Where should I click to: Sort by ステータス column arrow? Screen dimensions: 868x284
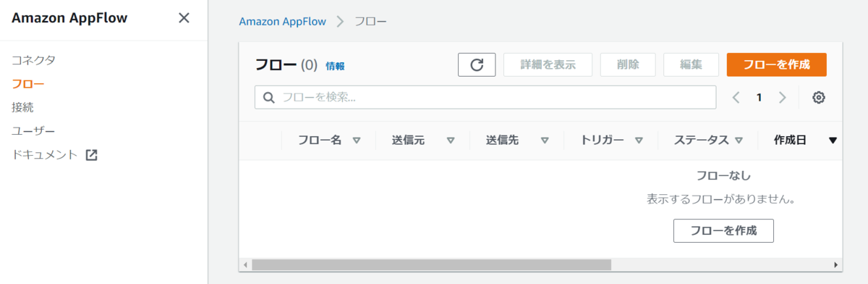[739, 141]
